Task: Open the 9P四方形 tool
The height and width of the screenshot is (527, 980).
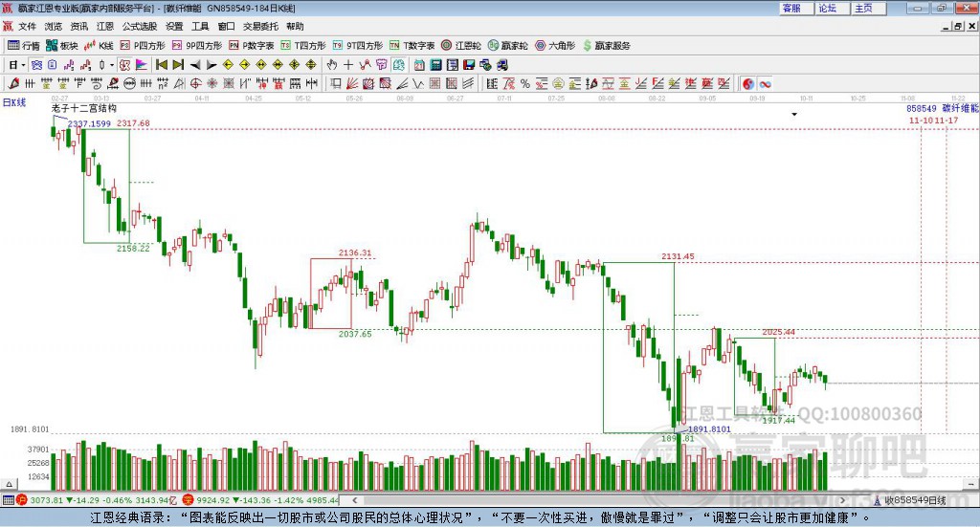Action: point(197,46)
